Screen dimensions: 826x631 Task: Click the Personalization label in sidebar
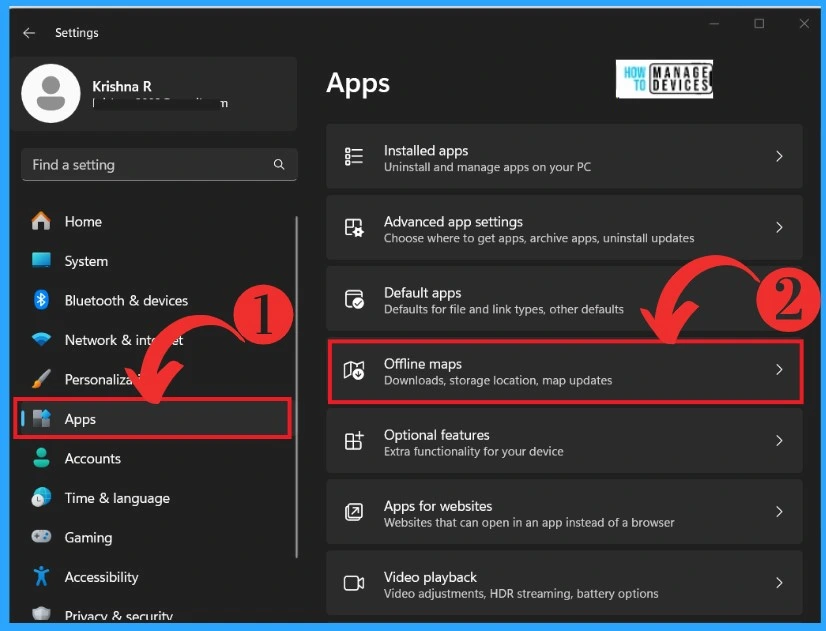click(103, 379)
